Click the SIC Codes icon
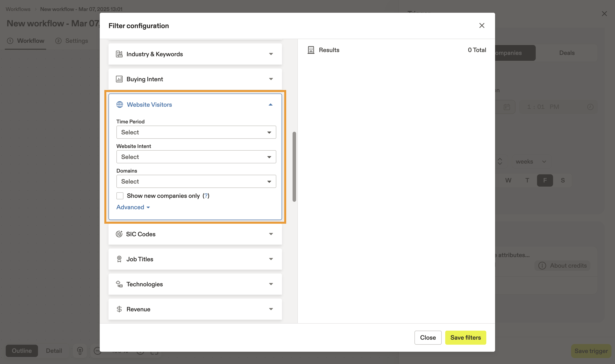 click(x=119, y=234)
